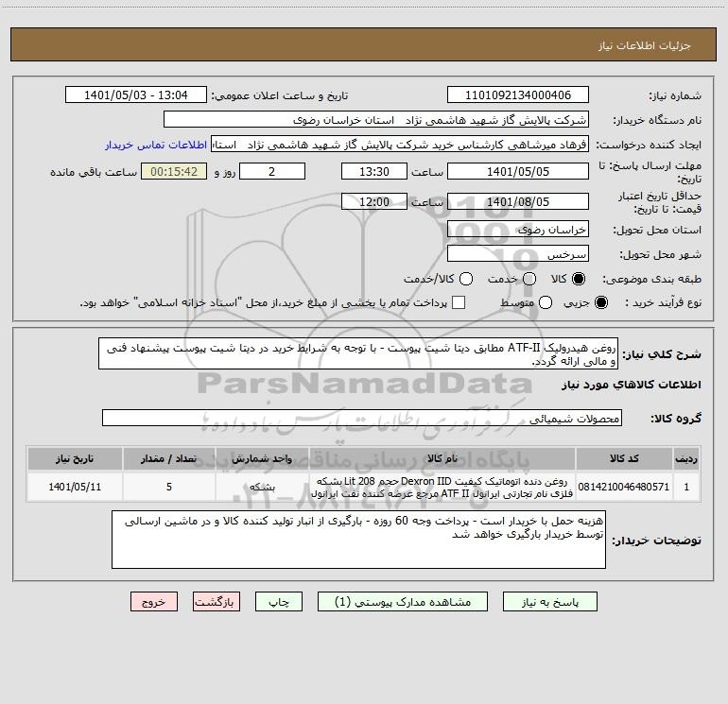
Task: Click the request creator field فرهاد میرشاهی
Action: click(x=400, y=145)
